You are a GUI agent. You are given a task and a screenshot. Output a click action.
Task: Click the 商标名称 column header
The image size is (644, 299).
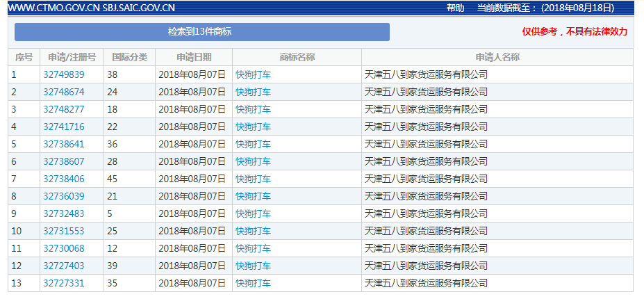click(297, 57)
